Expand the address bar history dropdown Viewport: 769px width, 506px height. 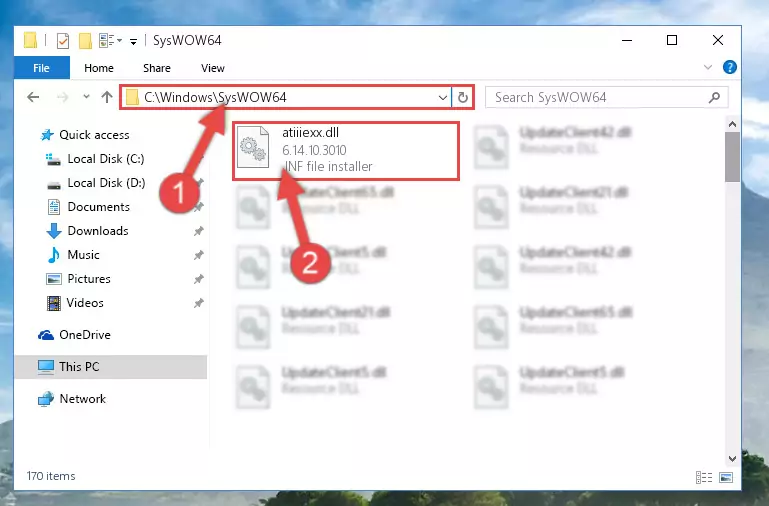(442, 97)
